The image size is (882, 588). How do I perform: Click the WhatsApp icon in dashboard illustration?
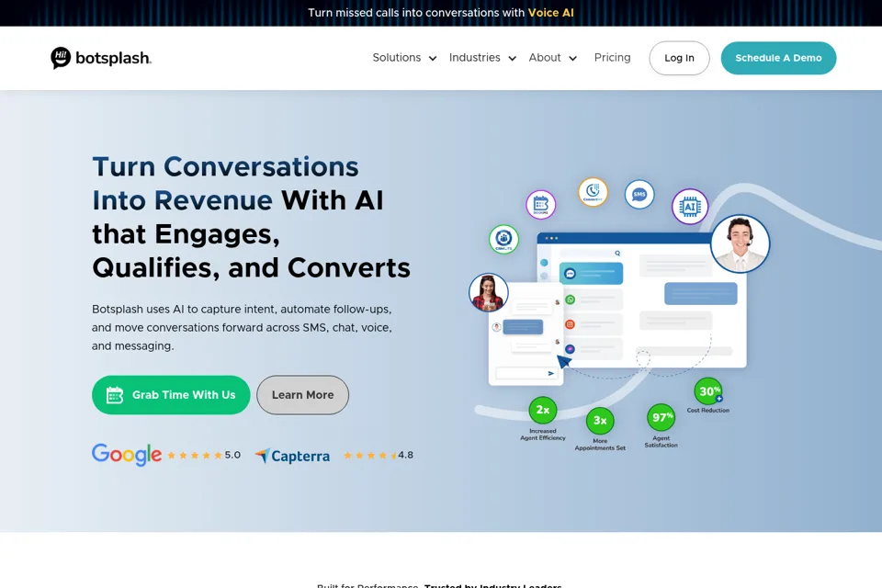[x=570, y=300]
